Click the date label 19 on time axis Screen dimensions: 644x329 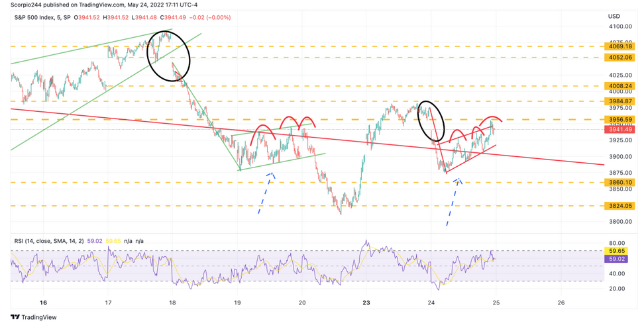(x=237, y=303)
